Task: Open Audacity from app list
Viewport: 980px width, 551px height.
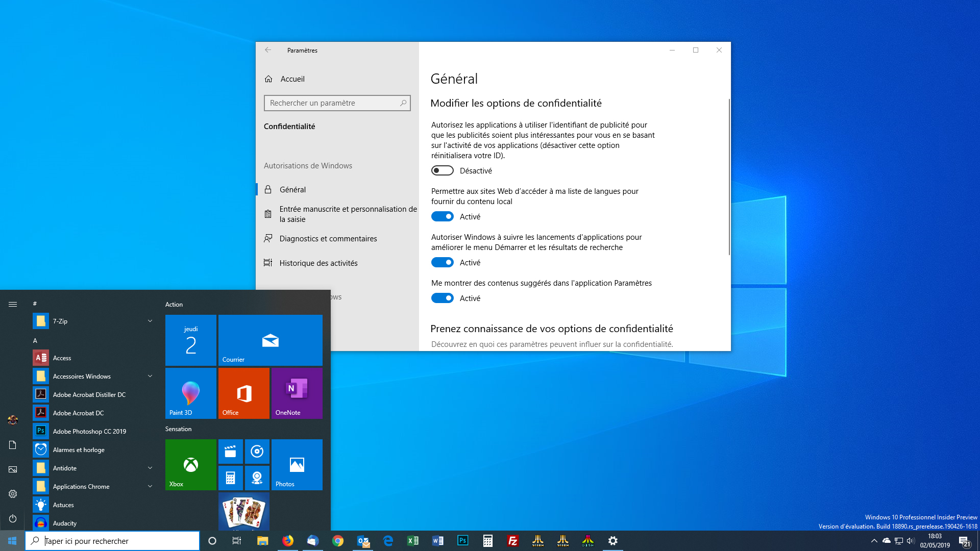Action: [x=65, y=523]
